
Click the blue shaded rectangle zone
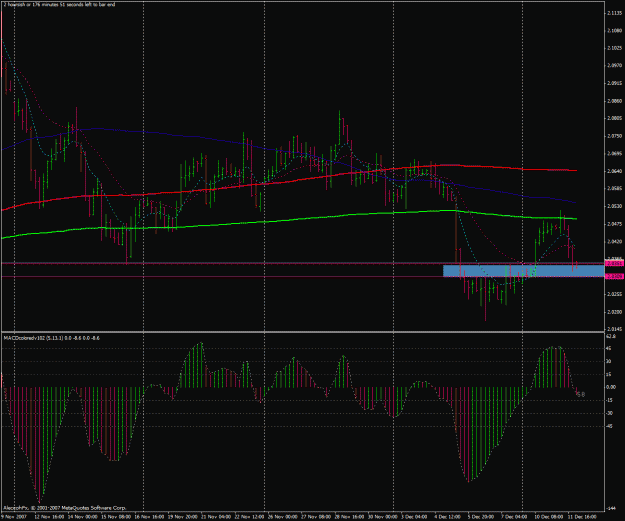523,271
